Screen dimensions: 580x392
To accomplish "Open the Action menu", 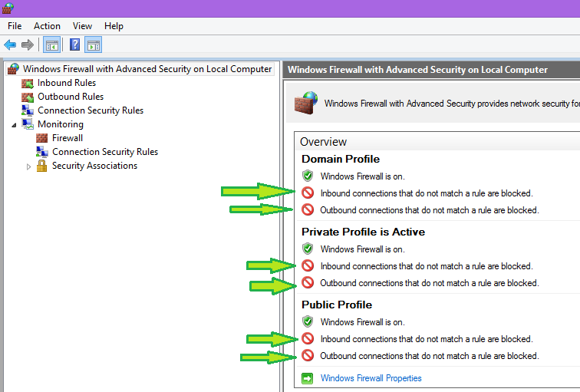I will coord(47,26).
